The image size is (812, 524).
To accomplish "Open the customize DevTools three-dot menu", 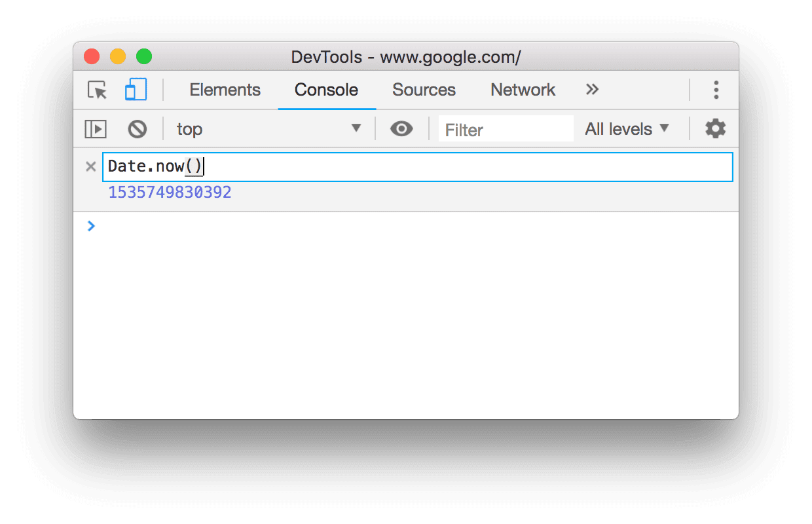I will [716, 90].
